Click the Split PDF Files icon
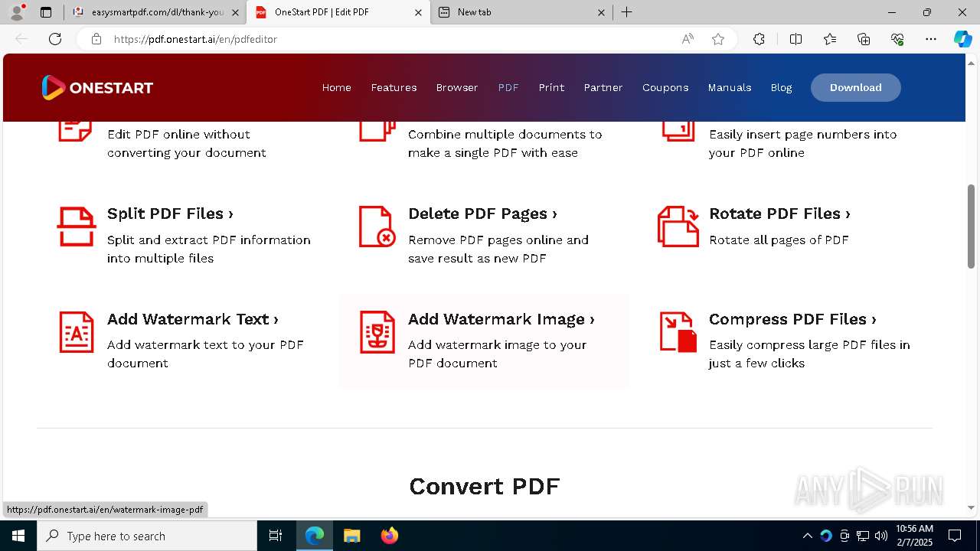 [77, 227]
